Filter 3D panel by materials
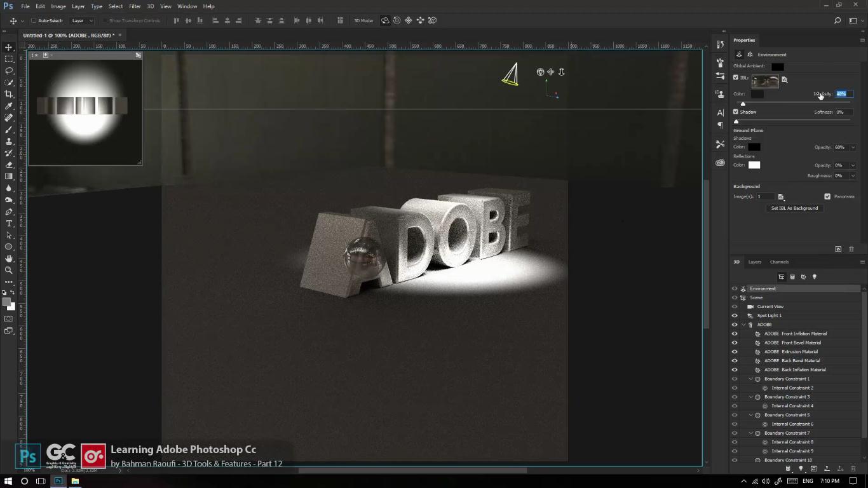Image resolution: width=868 pixels, height=488 pixels. click(x=803, y=276)
